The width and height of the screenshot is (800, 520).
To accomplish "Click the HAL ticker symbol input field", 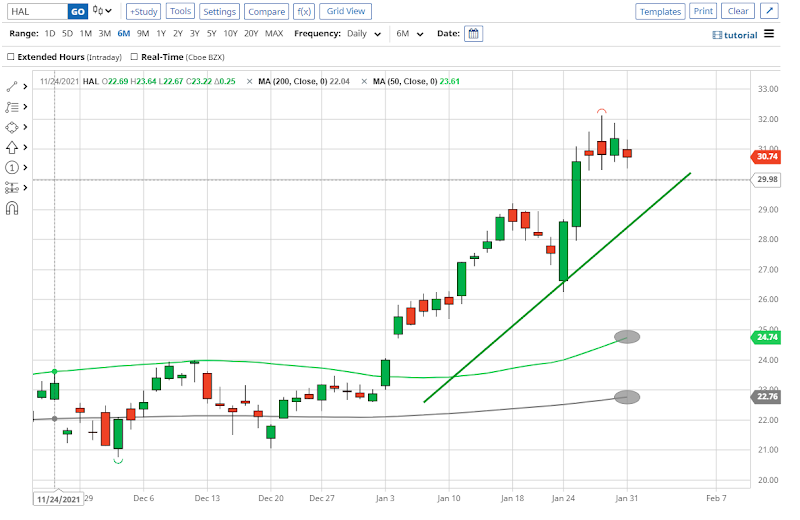I will point(35,11).
